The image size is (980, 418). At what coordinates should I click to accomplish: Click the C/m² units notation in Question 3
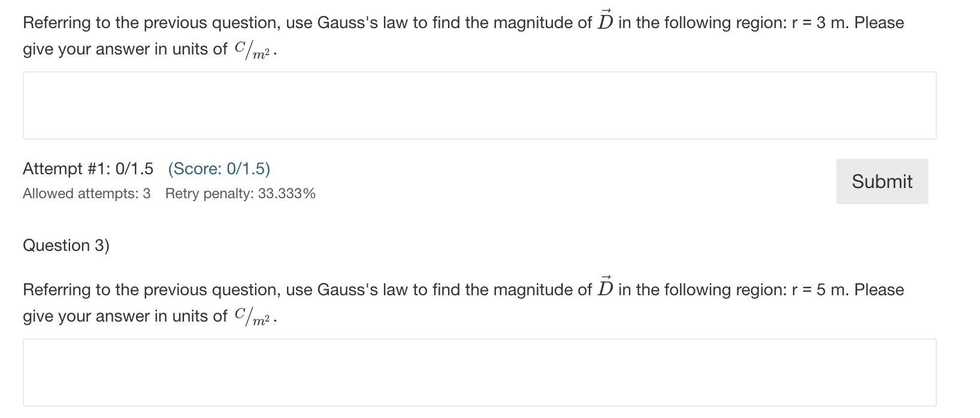click(x=253, y=317)
